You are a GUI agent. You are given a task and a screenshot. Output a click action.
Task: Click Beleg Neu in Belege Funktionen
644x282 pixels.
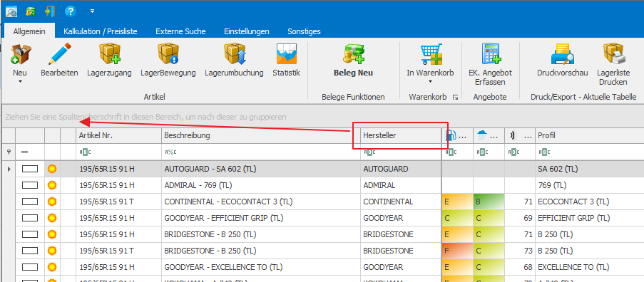tap(354, 61)
